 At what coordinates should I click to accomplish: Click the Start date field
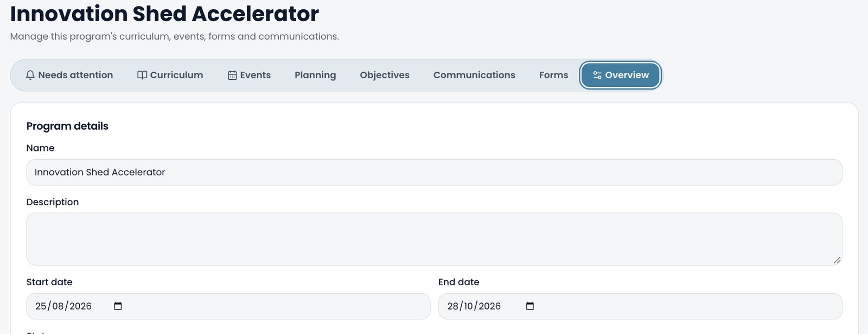click(228, 306)
